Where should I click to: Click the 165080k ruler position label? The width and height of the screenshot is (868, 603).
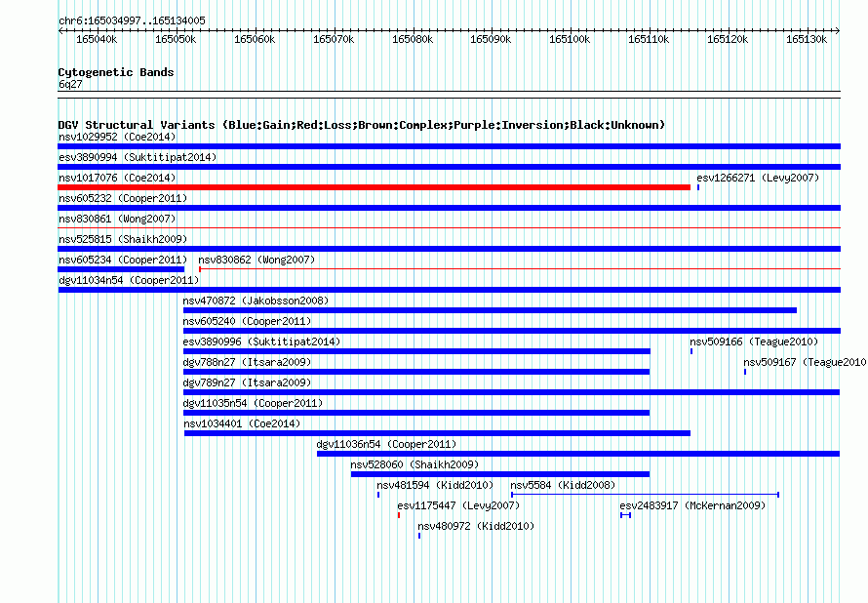coord(413,39)
